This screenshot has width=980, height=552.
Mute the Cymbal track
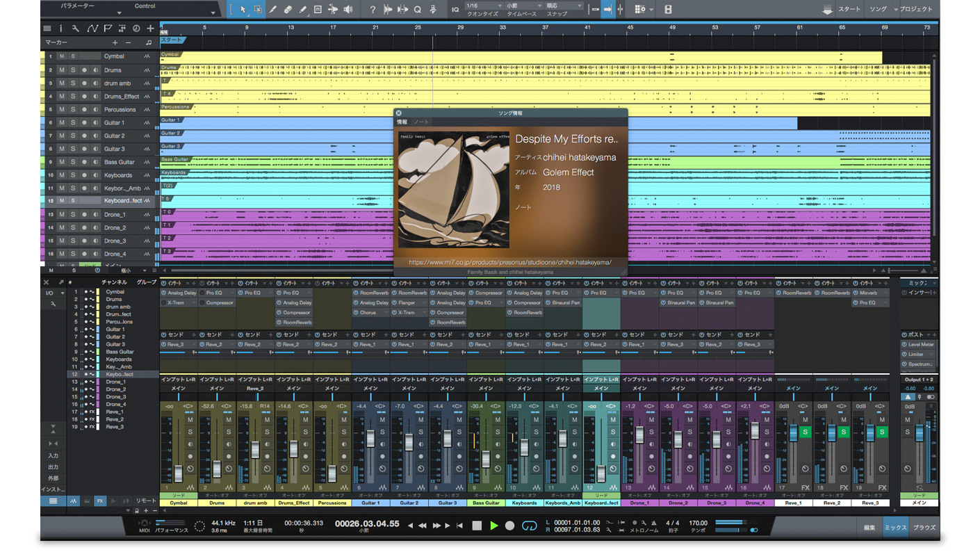[x=61, y=56]
